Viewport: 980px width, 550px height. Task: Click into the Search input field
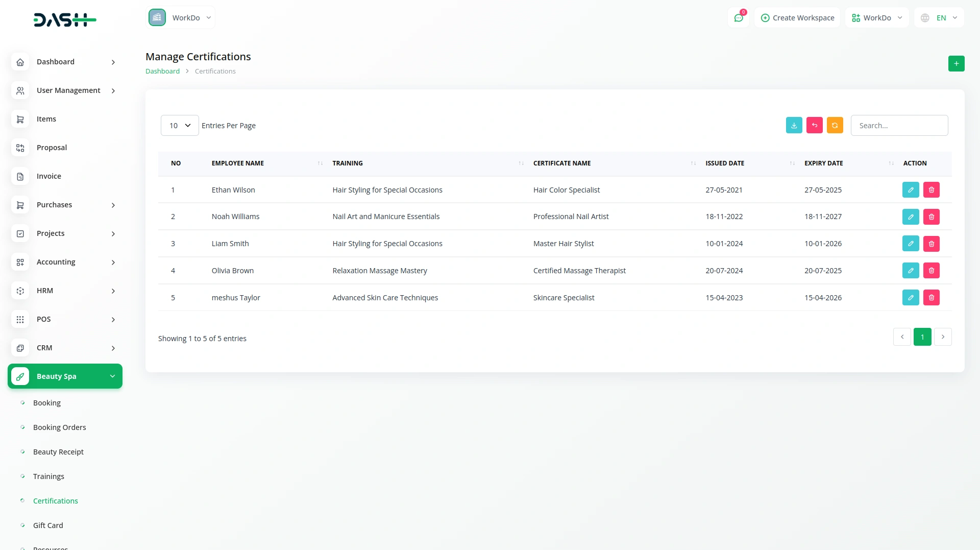coord(899,126)
